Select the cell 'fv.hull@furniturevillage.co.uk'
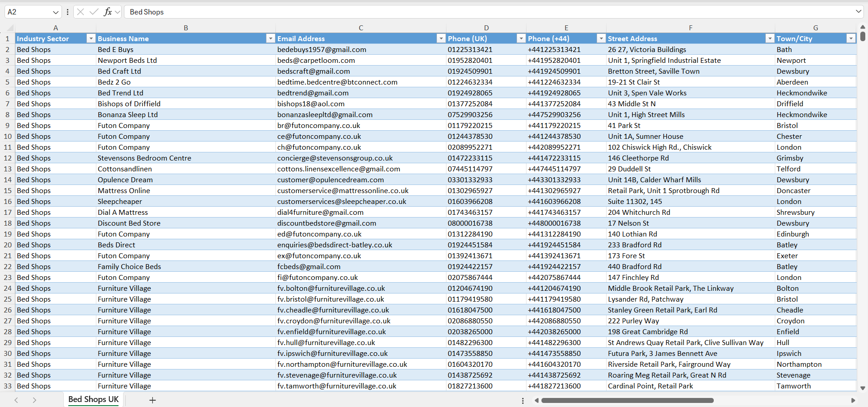Viewport: 868px width, 407px height. click(361, 342)
